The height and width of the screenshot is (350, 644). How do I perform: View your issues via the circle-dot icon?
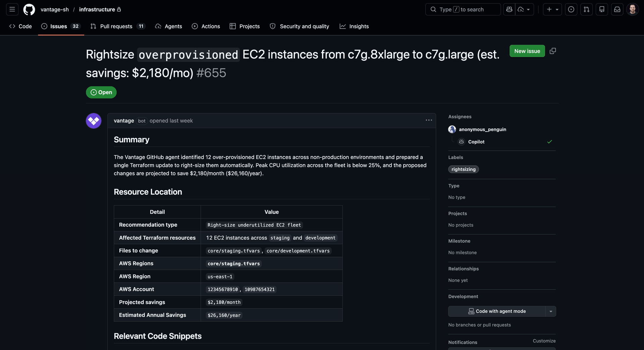571,9
